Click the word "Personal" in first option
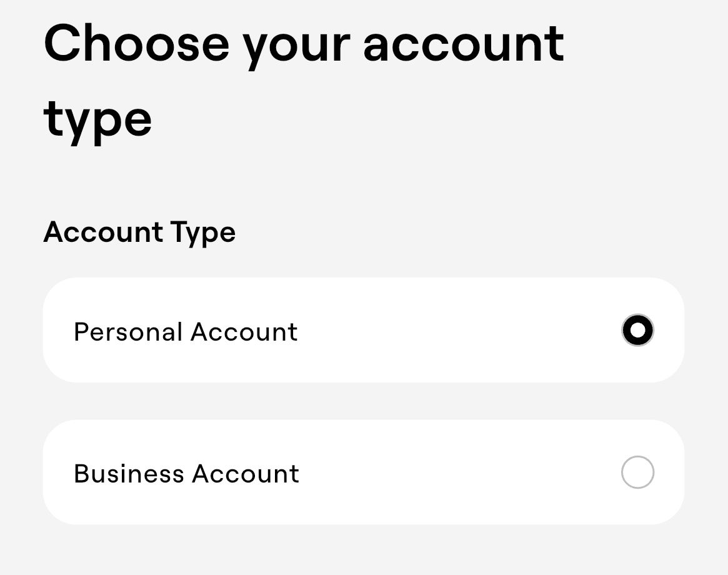Viewport: 728px width, 575px height. 128,332
